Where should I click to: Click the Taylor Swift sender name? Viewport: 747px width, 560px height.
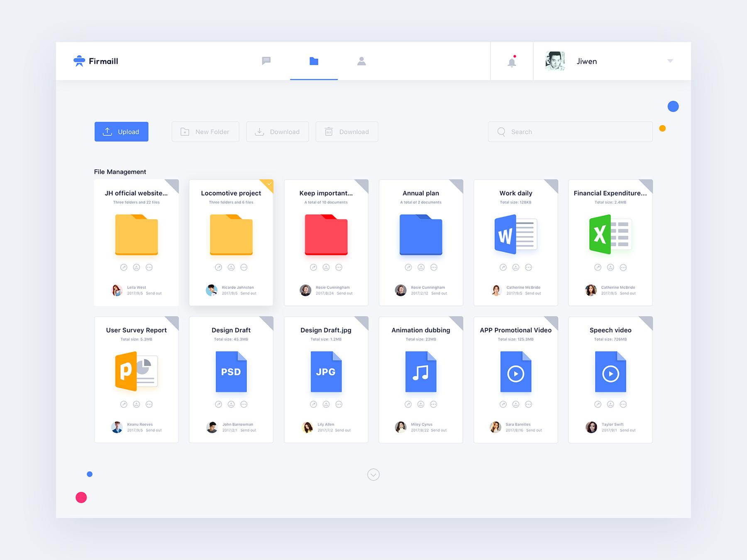click(613, 424)
